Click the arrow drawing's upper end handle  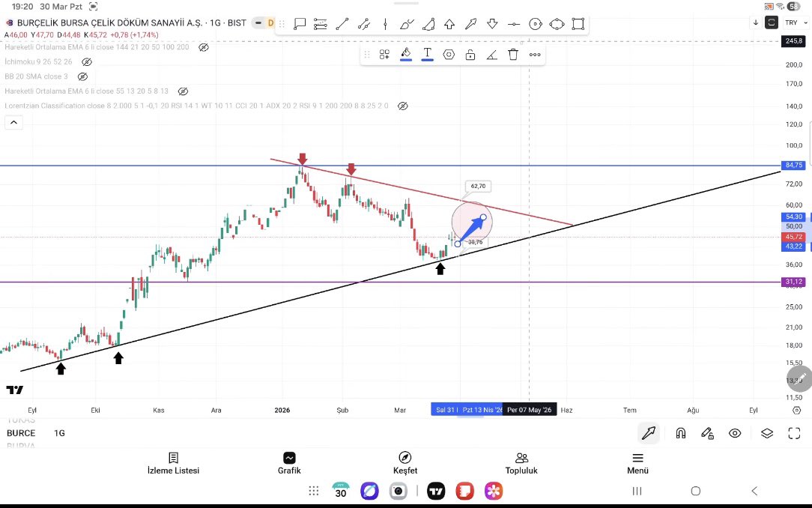[x=483, y=217]
